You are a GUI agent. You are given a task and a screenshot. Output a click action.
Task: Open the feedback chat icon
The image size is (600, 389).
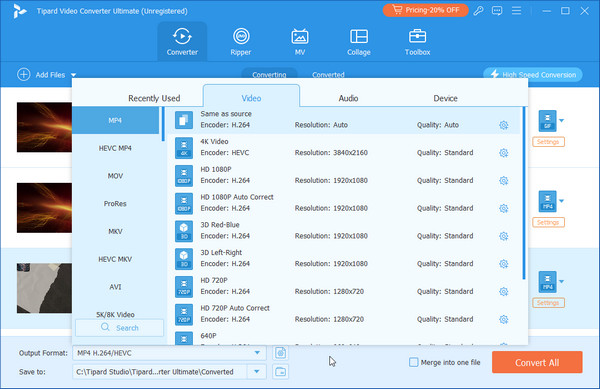coord(497,11)
